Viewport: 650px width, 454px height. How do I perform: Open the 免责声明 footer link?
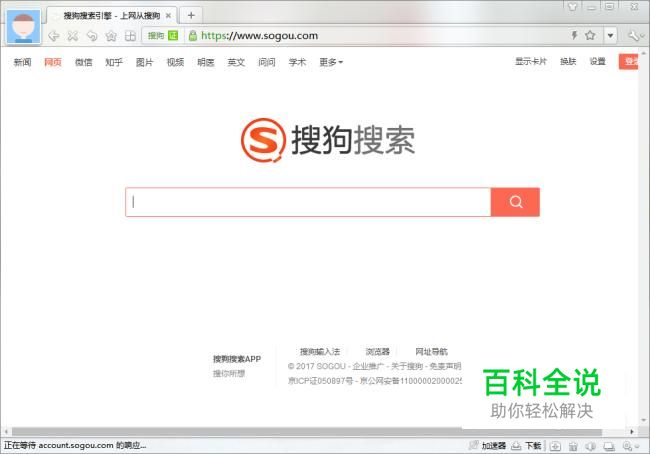[445, 366]
